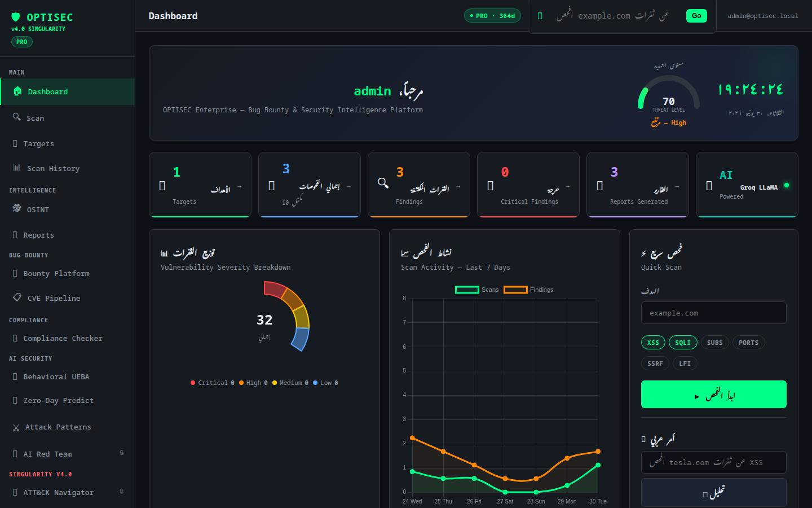The height and width of the screenshot is (508, 812).
Task: Click the icon on AI Groq LLaMA card
Action: (709, 186)
